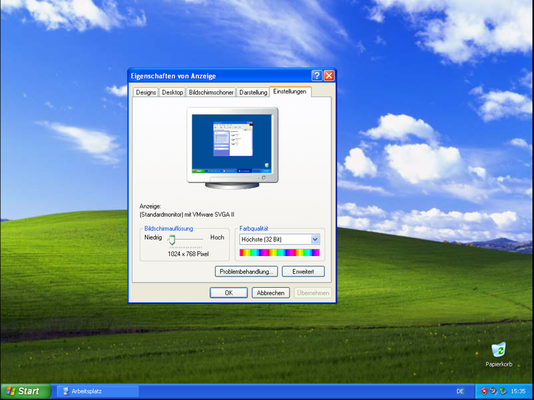Click the red security shield tray icon

pyautogui.click(x=484, y=391)
